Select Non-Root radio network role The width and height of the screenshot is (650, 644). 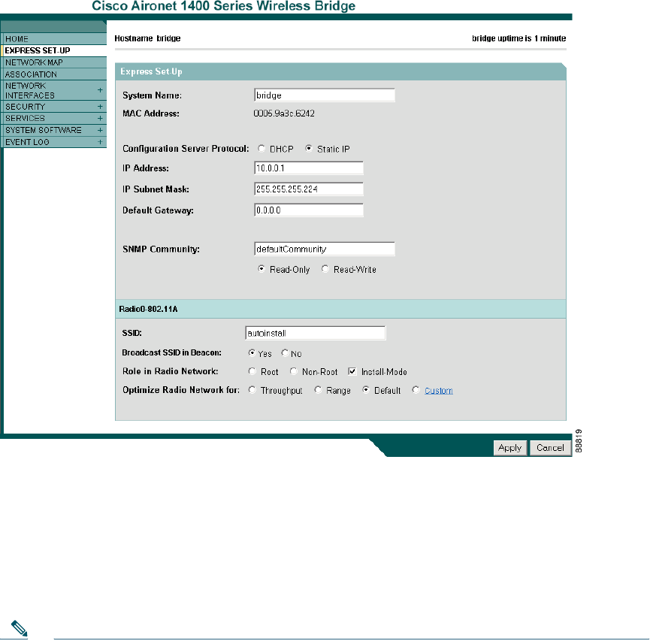(x=294, y=371)
